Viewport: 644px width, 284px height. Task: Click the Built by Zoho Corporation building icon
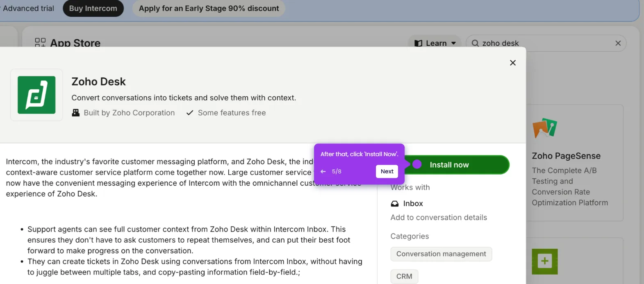[x=75, y=113]
